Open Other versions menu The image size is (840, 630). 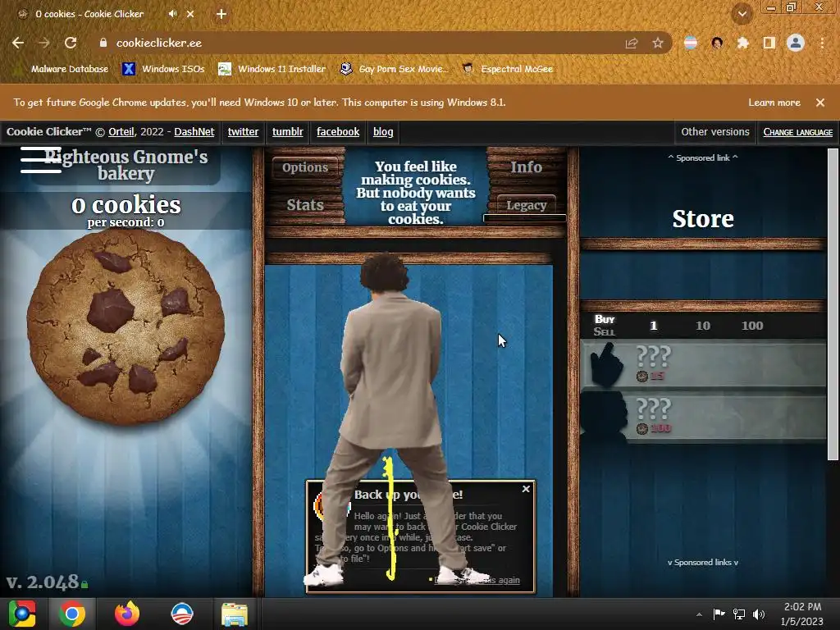715,132
